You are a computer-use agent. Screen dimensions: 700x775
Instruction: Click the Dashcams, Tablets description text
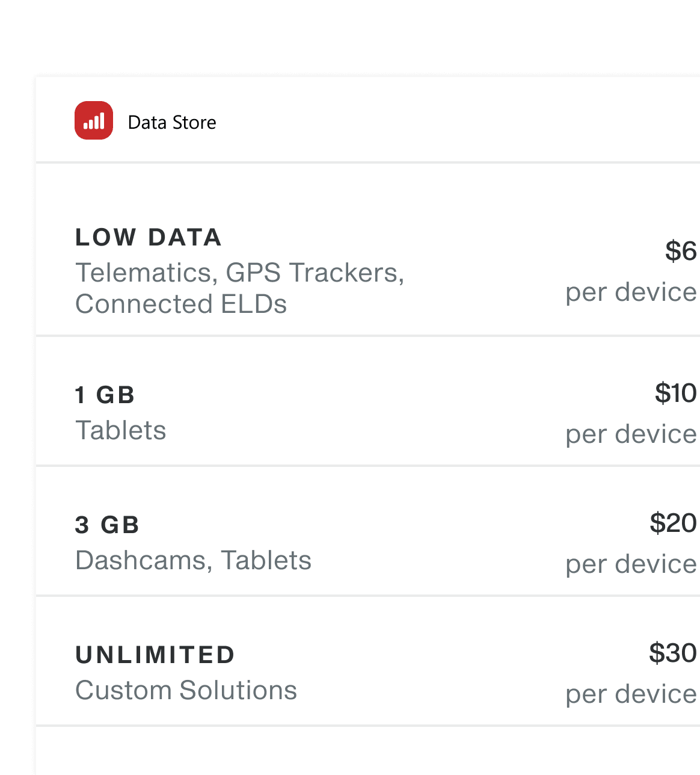(x=193, y=560)
